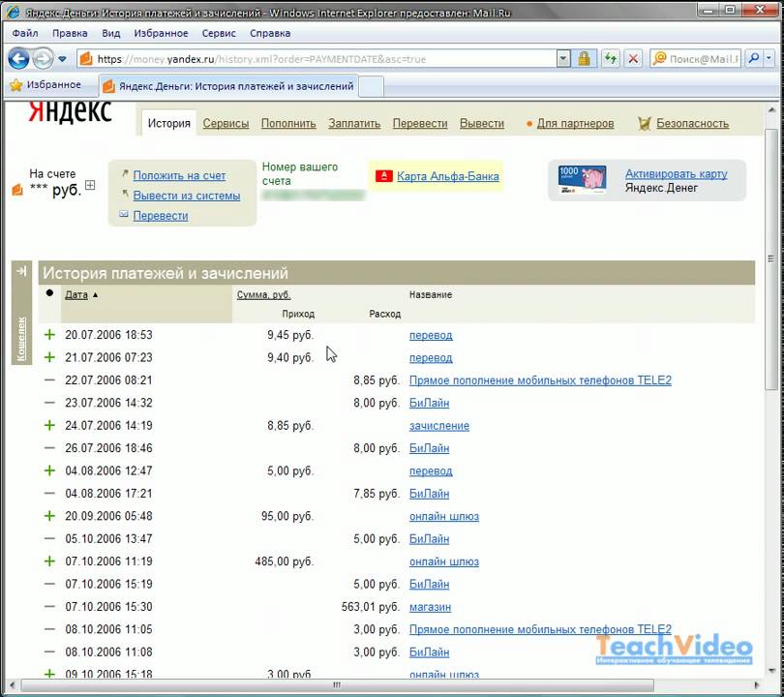Open the upper Перевести navigation link
Screen dimensions: 784x697
tap(420, 124)
